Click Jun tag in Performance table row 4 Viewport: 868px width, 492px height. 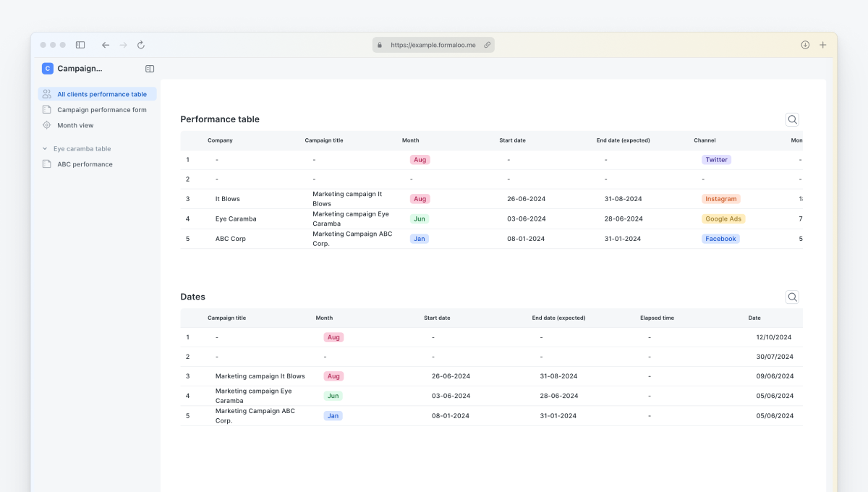419,219
